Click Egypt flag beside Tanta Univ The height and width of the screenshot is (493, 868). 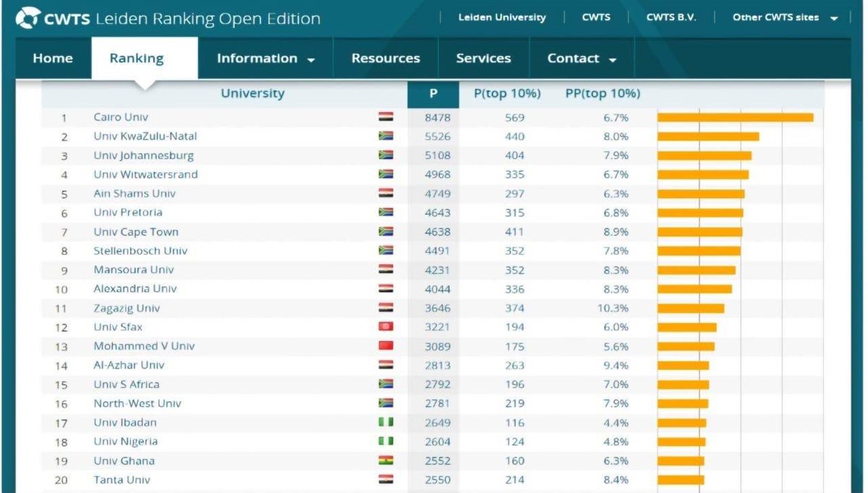(386, 479)
